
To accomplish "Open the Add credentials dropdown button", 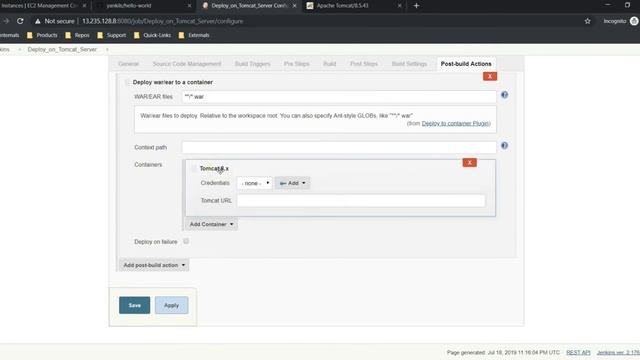I will click(x=292, y=183).
